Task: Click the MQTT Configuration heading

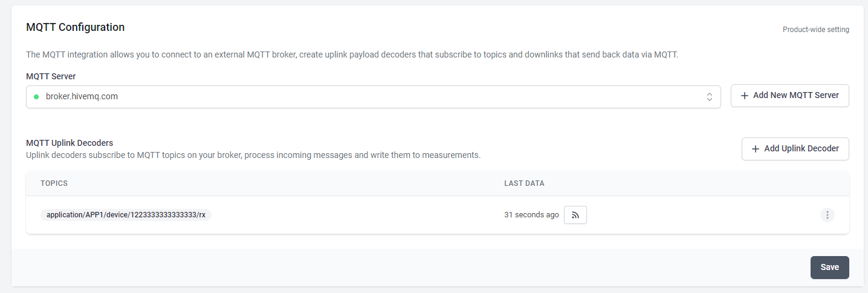Action: coord(75,27)
